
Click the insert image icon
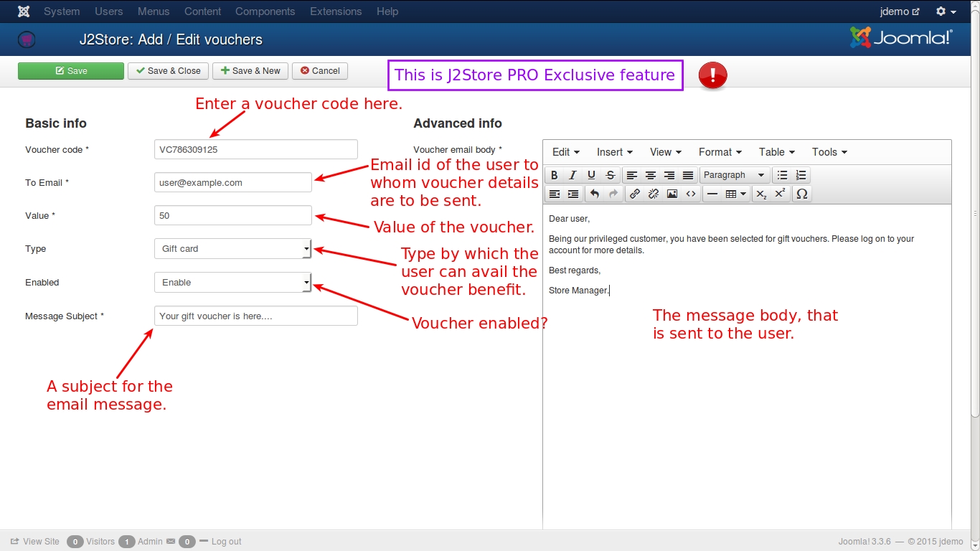[672, 194]
